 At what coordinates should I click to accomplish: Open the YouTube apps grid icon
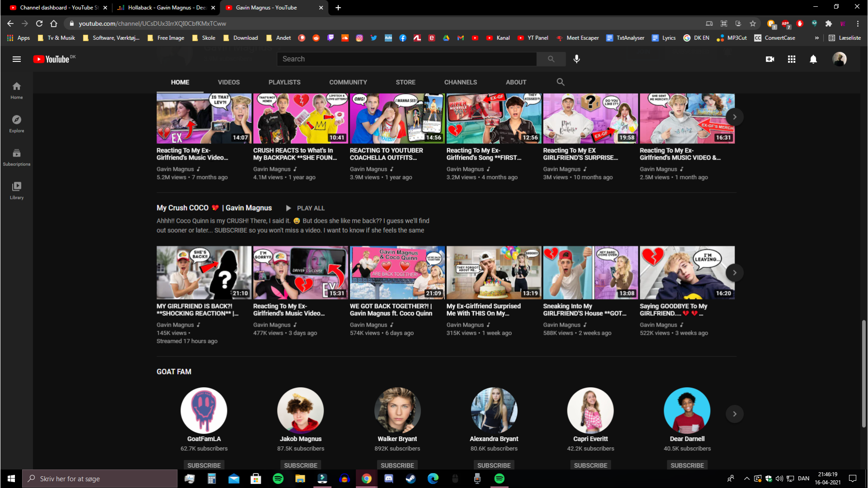tap(792, 59)
